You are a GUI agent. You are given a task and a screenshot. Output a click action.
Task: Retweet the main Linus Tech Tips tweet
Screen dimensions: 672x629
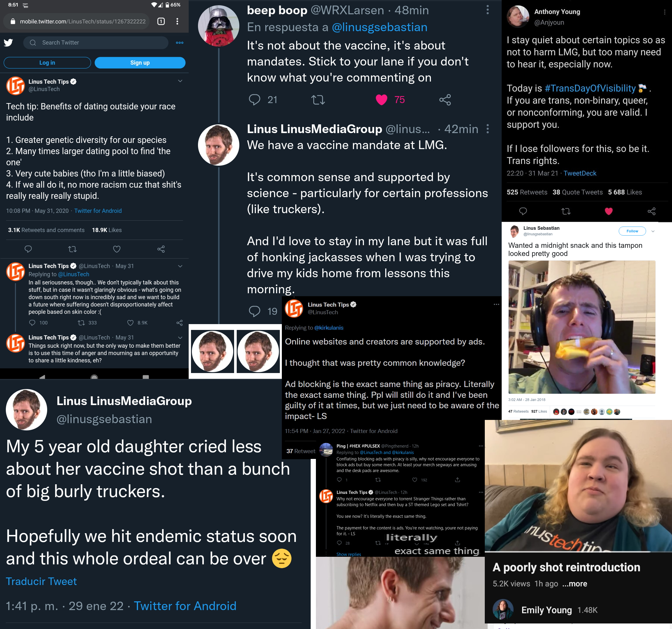(x=72, y=249)
